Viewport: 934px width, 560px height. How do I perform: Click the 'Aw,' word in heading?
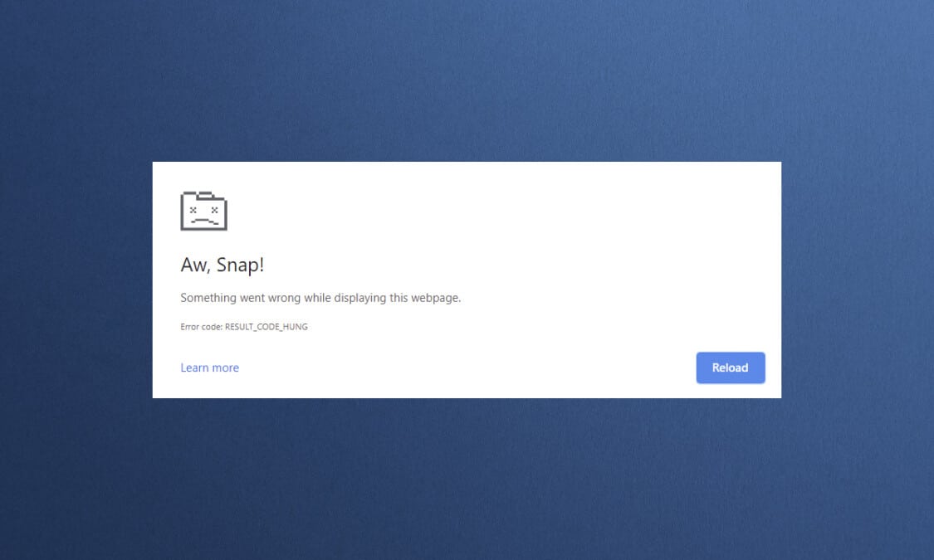(195, 265)
